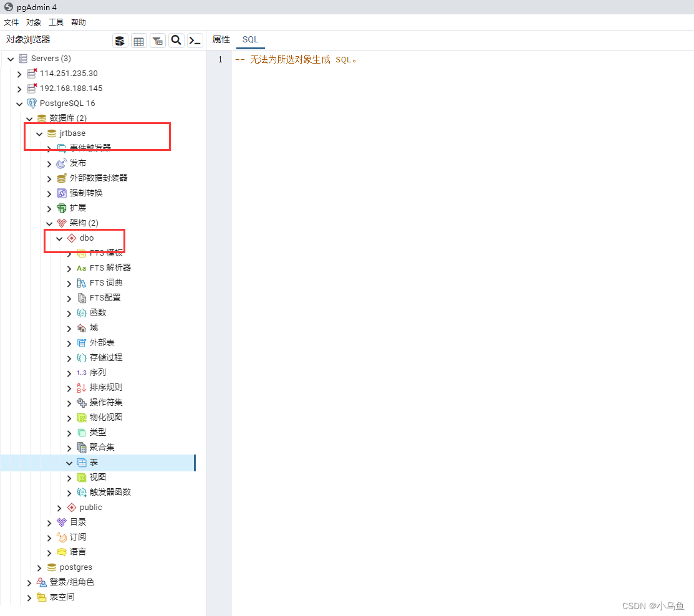Open the 文件 menu
This screenshot has height=616, width=694.
(11, 22)
